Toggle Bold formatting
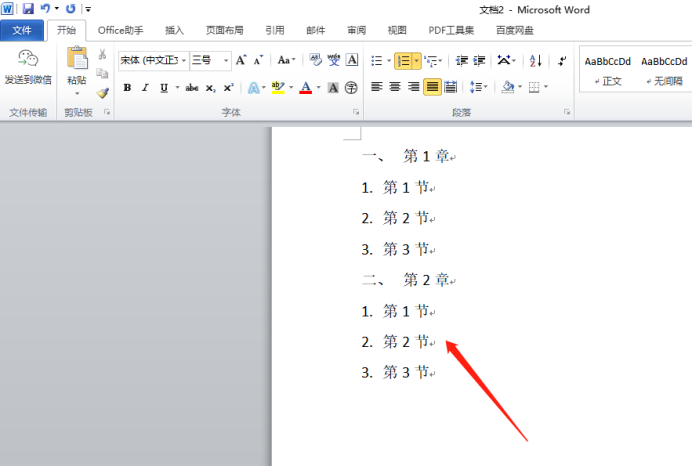Image resolution: width=693 pixels, height=467 pixels. point(127,88)
